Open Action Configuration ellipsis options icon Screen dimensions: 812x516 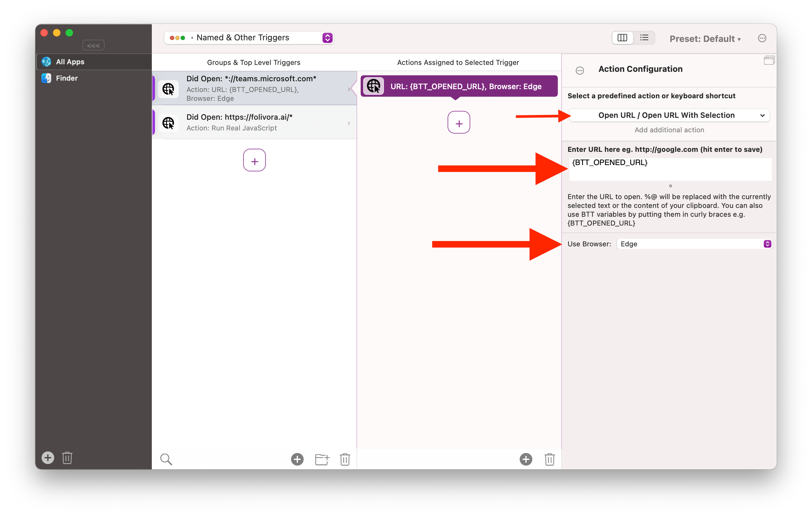tap(580, 71)
